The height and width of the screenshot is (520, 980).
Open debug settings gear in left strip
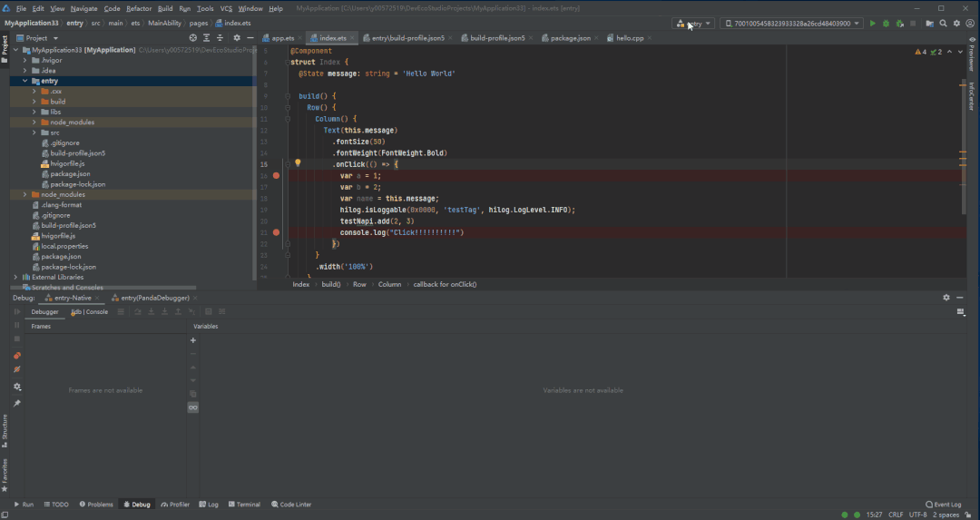(x=17, y=387)
